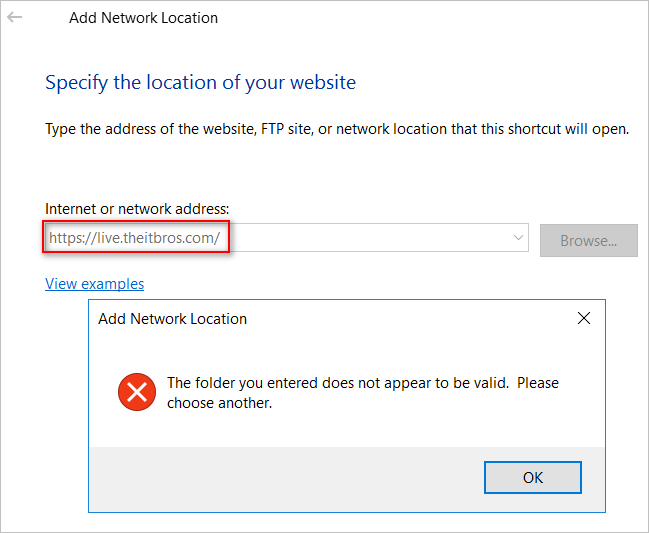Screen dimensions: 649x533
Task: Close the error dialog with its X
Action: 584,318
